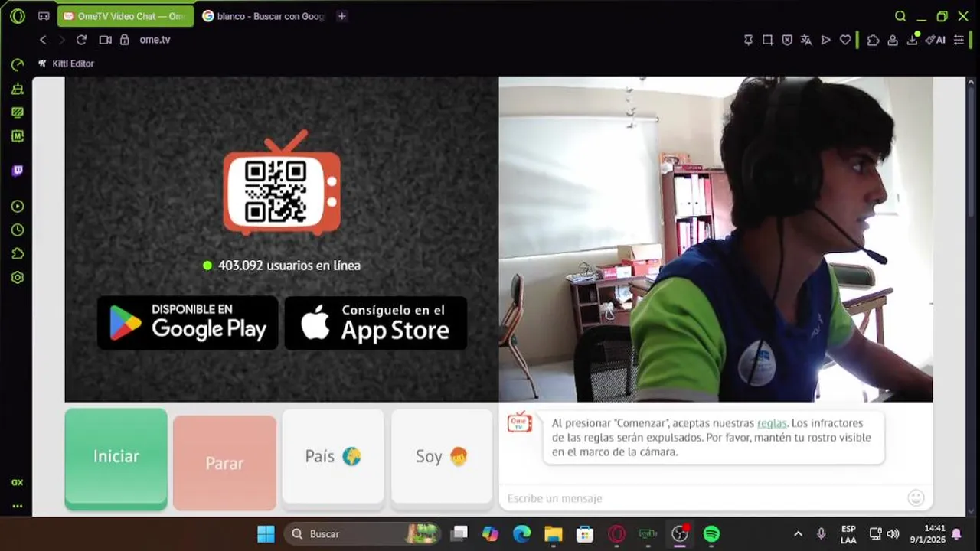Open the Kittl Editor bookmark
The width and height of the screenshot is (980, 551).
(66, 64)
